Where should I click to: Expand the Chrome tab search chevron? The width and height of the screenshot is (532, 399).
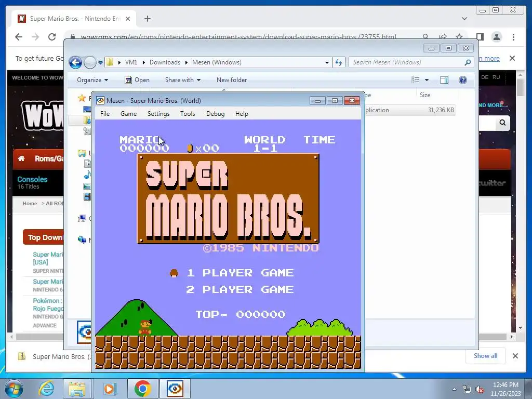coord(464,19)
